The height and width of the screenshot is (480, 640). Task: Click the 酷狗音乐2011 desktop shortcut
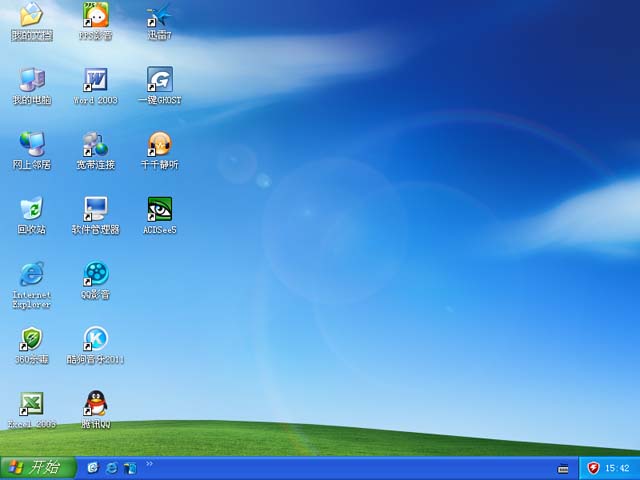point(95,339)
